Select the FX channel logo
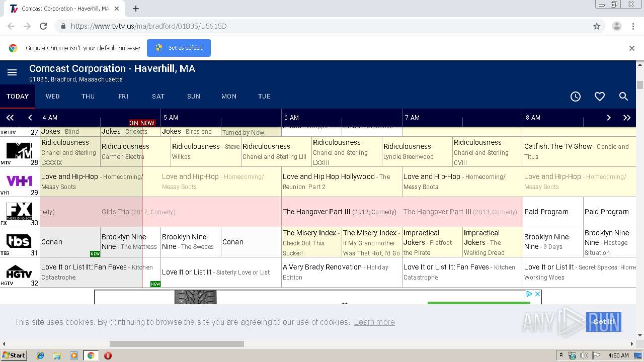 19,211
